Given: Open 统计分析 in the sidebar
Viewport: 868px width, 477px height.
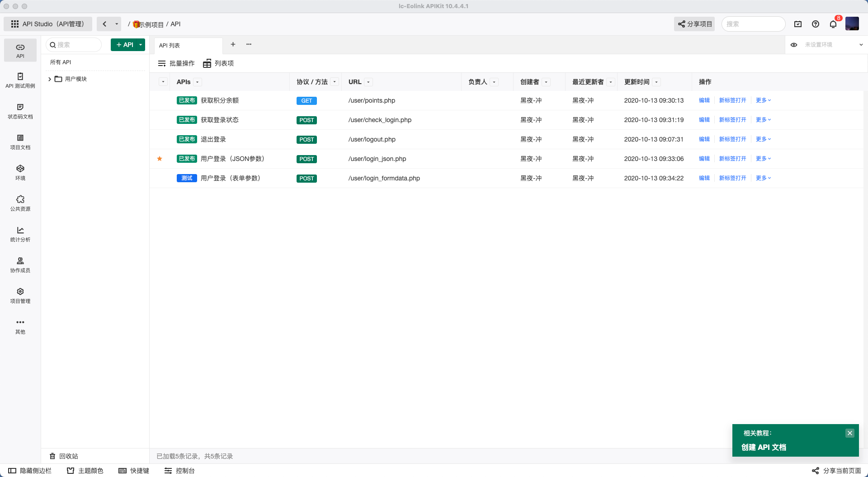Looking at the screenshot, I should pyautogui.click(x=20, y=234).
